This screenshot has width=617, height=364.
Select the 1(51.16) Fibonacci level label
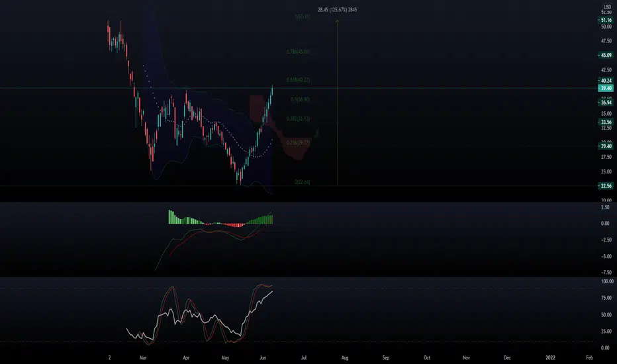pos(302,17)
